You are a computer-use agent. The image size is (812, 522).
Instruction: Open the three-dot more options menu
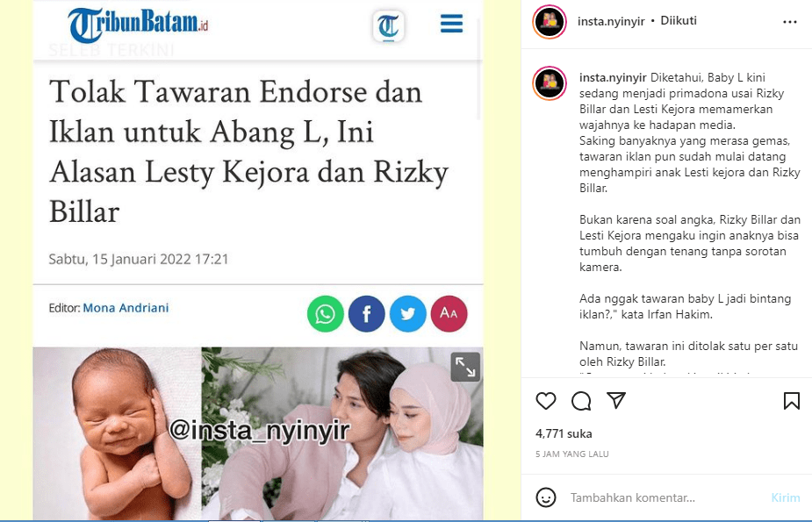click(x=790, y=22)
